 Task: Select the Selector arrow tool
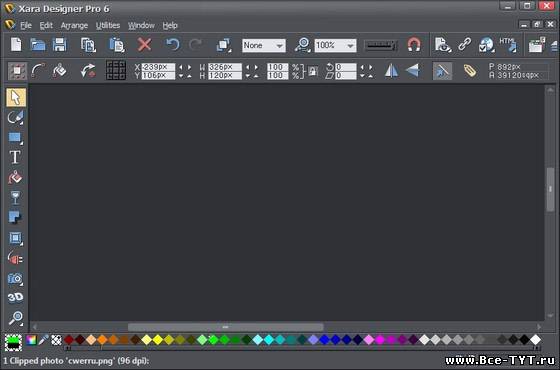[16, 97]
